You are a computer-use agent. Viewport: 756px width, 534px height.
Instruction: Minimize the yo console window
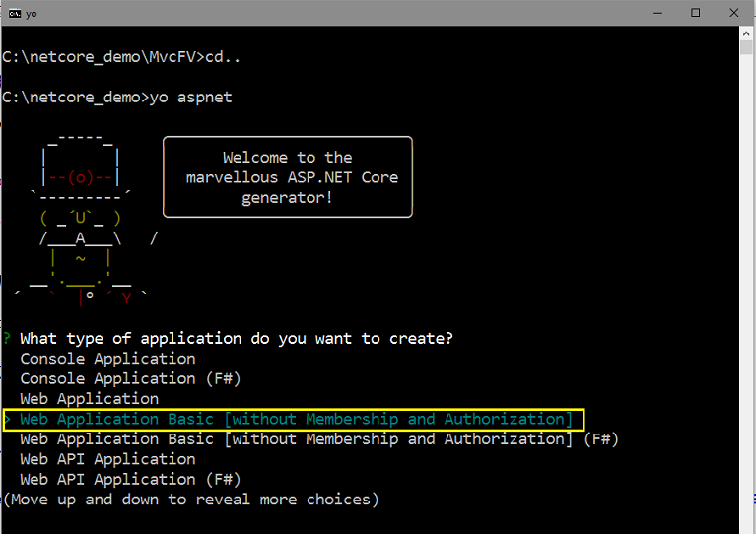coord(657,13)
